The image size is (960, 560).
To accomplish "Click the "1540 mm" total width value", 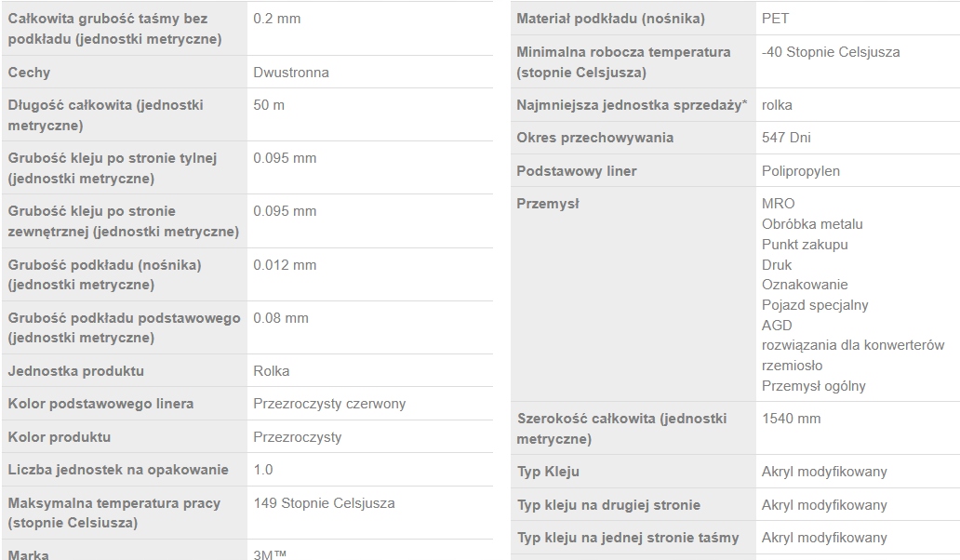I will pos(791,419).
